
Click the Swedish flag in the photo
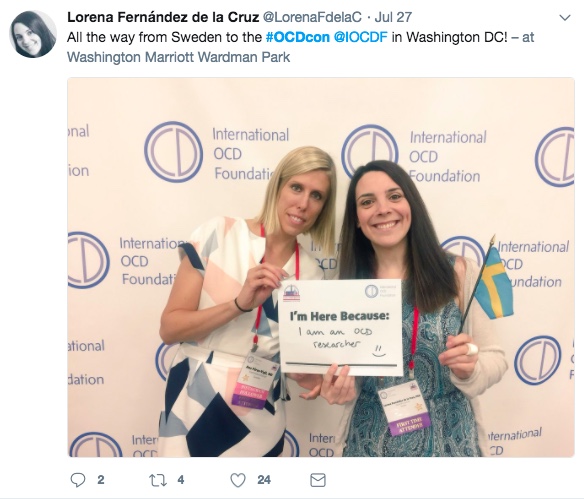(x=493, y=283)
